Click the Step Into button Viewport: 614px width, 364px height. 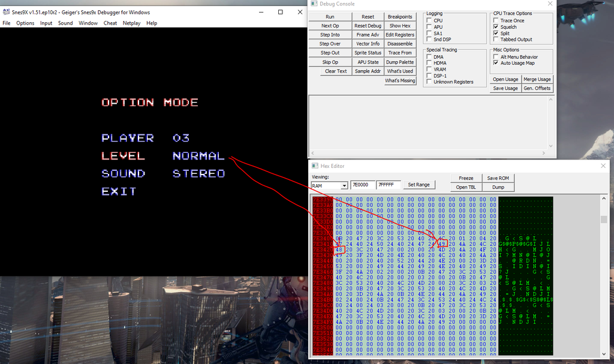tap(330, 35)
